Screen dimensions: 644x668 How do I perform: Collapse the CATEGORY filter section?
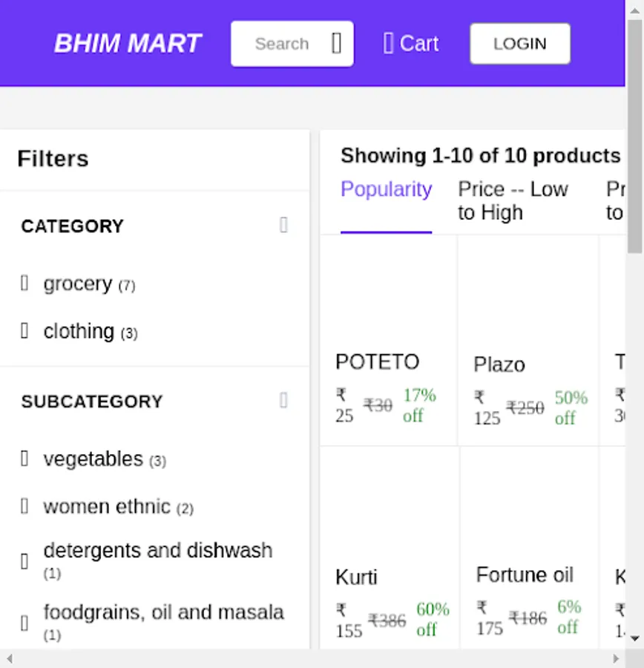(x=283, y=226)
